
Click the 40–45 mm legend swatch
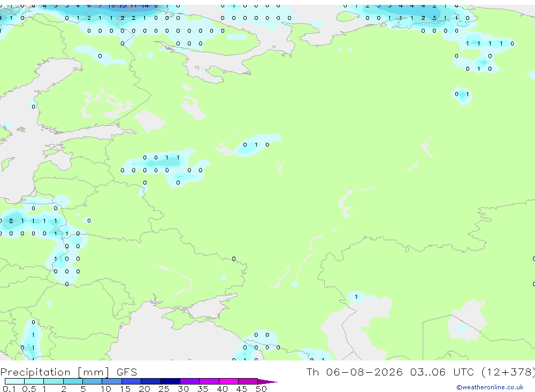tap(228, 381)
